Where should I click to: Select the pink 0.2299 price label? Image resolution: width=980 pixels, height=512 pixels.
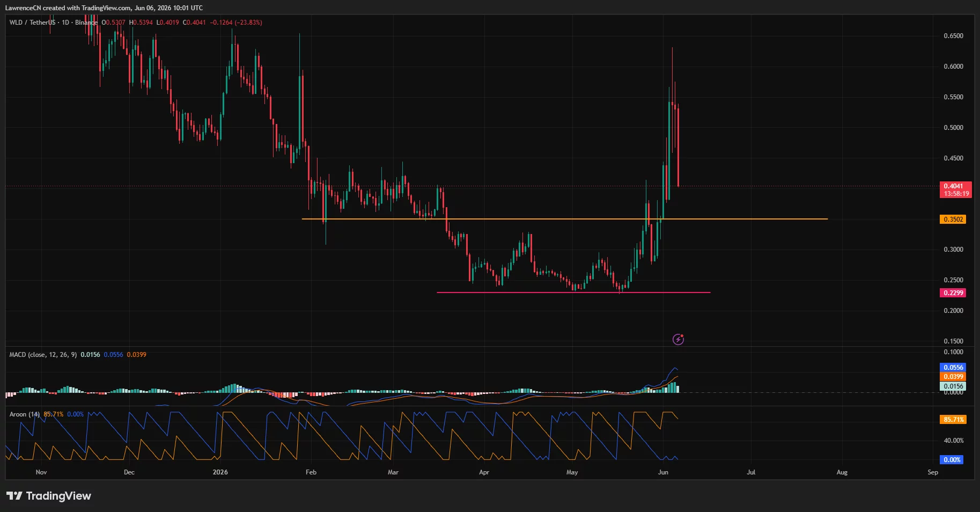click(x=953, y=293)
